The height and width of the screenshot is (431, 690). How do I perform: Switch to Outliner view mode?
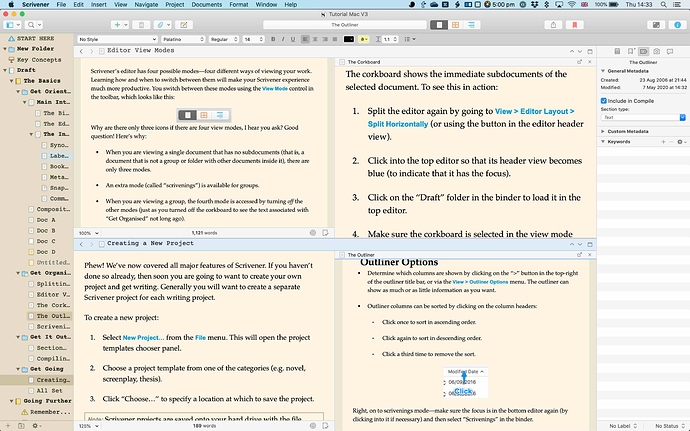[x=471, y=25]
